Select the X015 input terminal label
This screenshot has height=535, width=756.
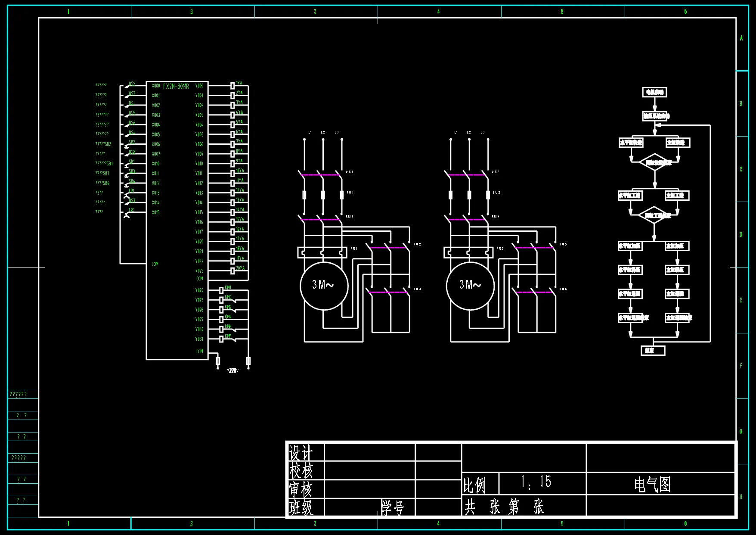pos(156,212)
